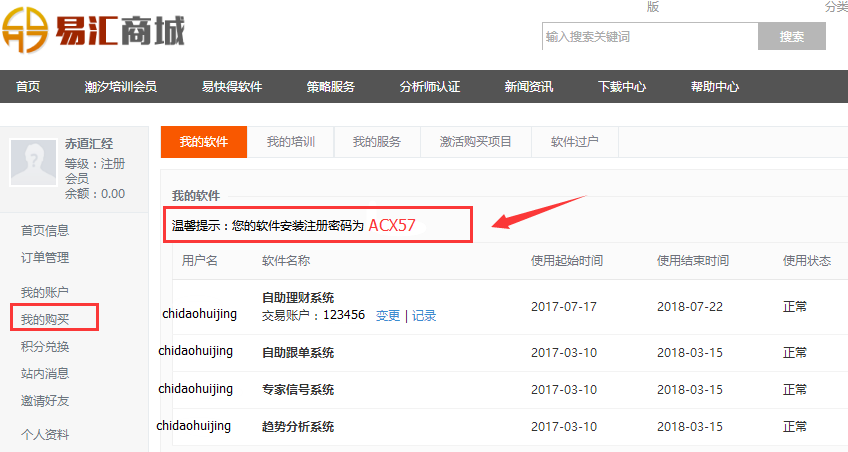
Task: Open 策略服务 navigation item
Action: [x=330, y=87]
